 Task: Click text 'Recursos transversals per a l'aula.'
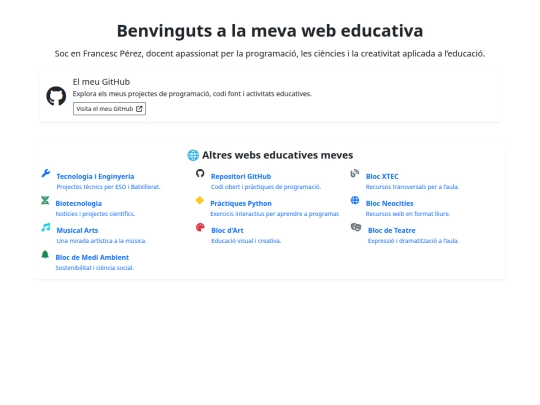point(412,187)
